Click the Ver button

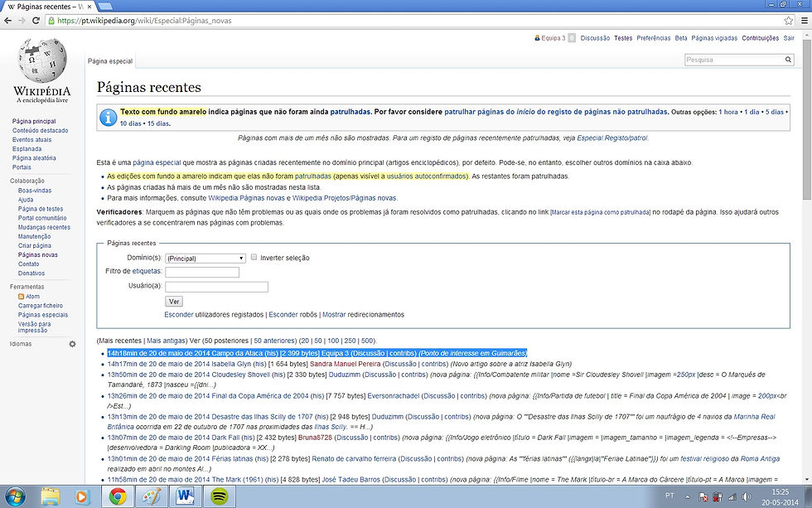coord(174,302)
